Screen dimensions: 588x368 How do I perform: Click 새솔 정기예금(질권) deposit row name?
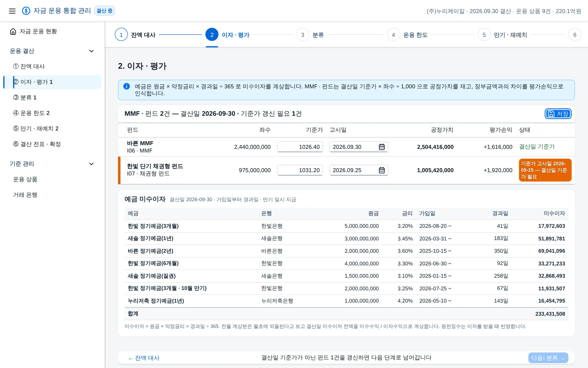click(152, 276)
